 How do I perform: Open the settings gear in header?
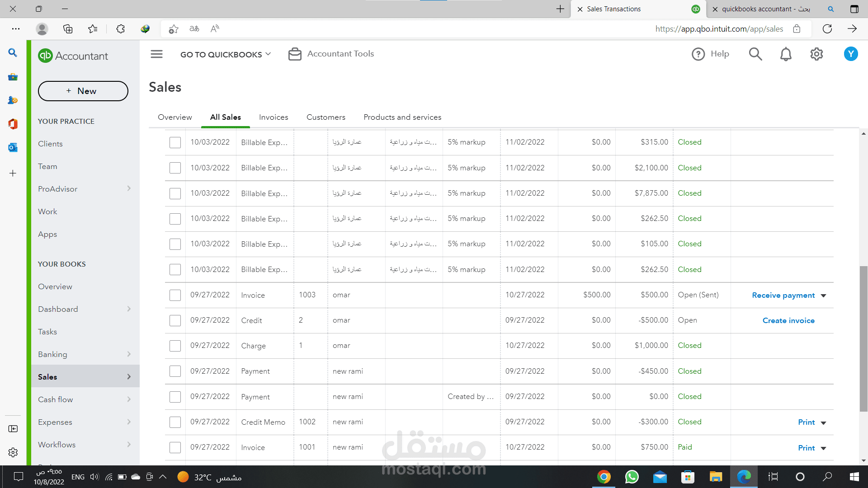click(x=816, y=54)
